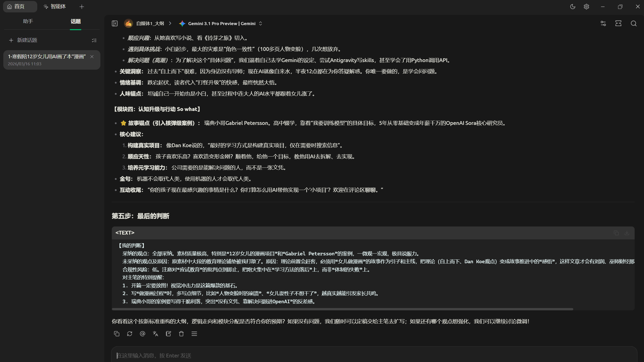This screenshot has width=644, height=362.
Task: Open app settings gear icon
Action: click(x=586, y=7)
